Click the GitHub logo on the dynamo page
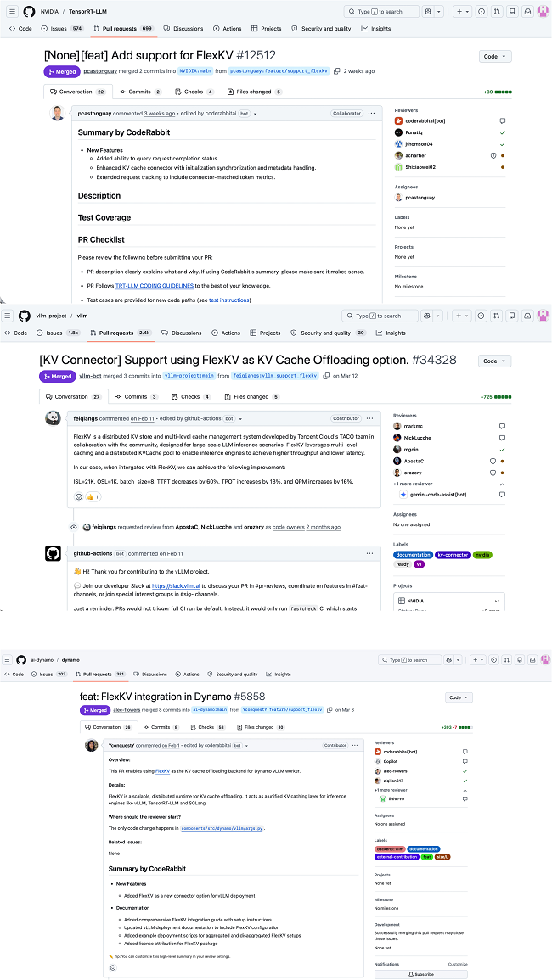552x980 pixels. 21,660
